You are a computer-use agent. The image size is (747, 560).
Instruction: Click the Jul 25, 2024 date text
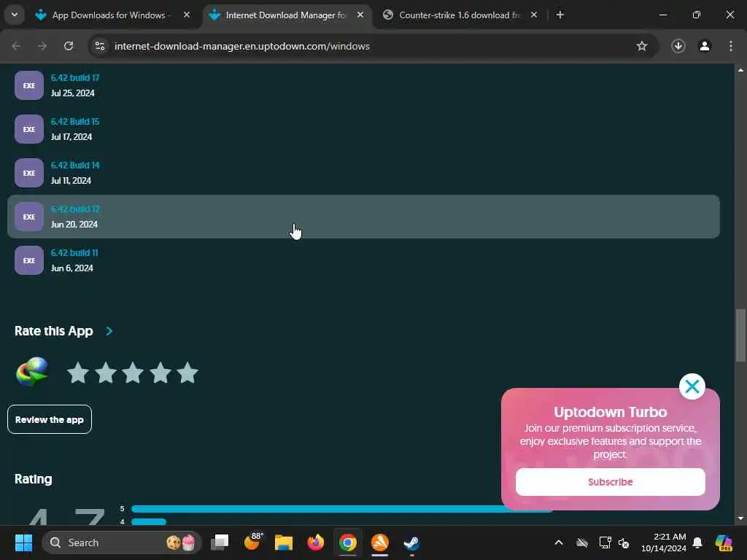click(73, 93)
